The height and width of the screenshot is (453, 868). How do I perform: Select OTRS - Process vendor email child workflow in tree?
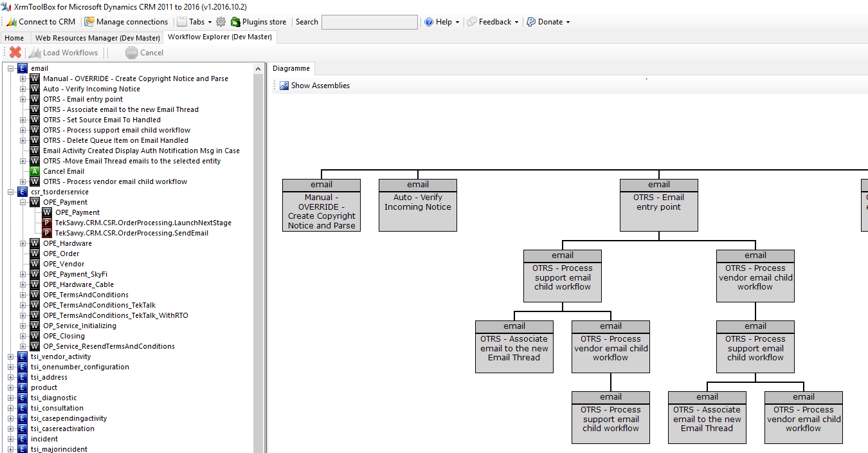click(115, 181)
